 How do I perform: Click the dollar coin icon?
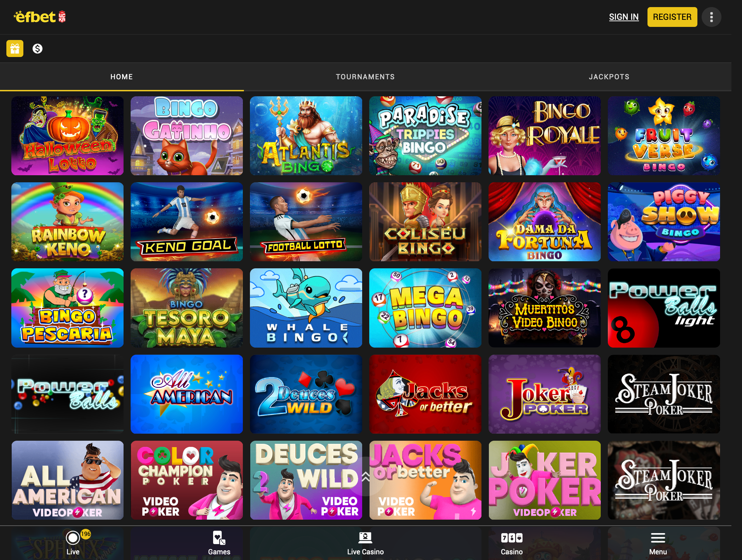[x=38, y=48]
